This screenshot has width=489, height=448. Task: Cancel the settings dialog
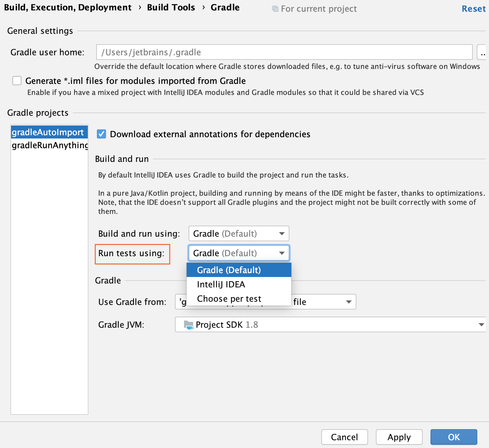click(344, 437)
